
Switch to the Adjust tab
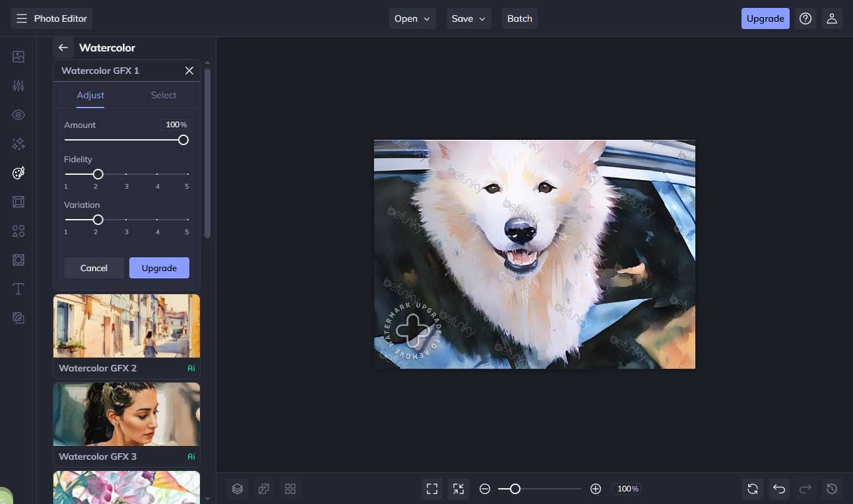[x=90, y=95]
